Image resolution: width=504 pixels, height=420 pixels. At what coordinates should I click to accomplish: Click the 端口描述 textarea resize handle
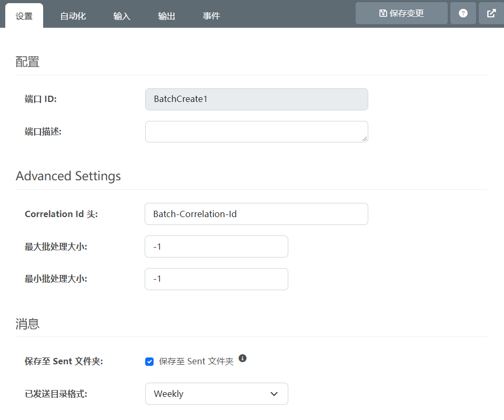365,139
